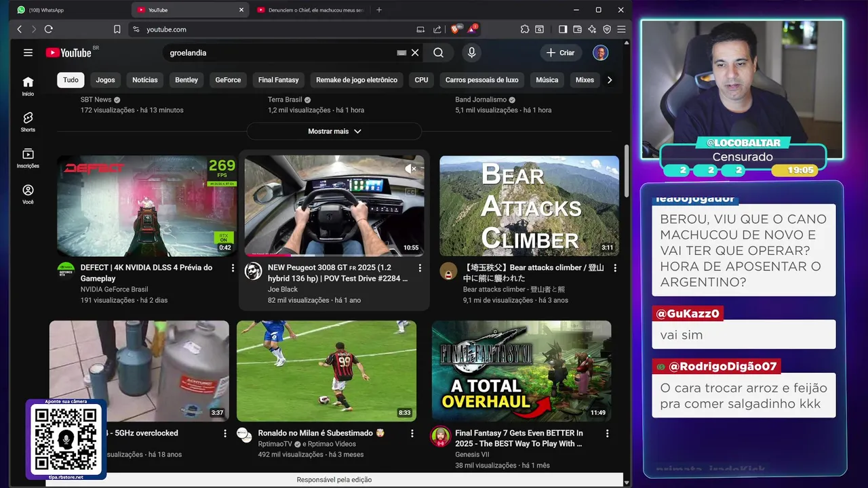Open the on-screen keyboard icon in search box
Screen dimensions: 868x488
[x=401, y=52]
